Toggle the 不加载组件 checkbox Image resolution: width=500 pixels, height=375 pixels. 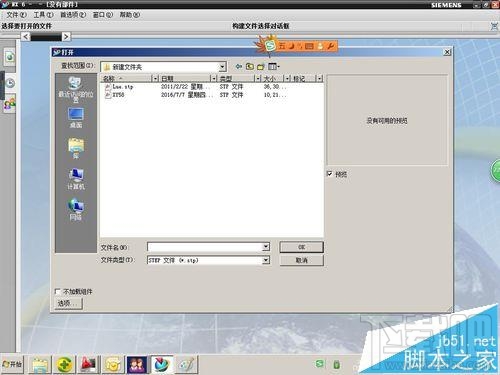pyautogui.click(x=58, y=292)
